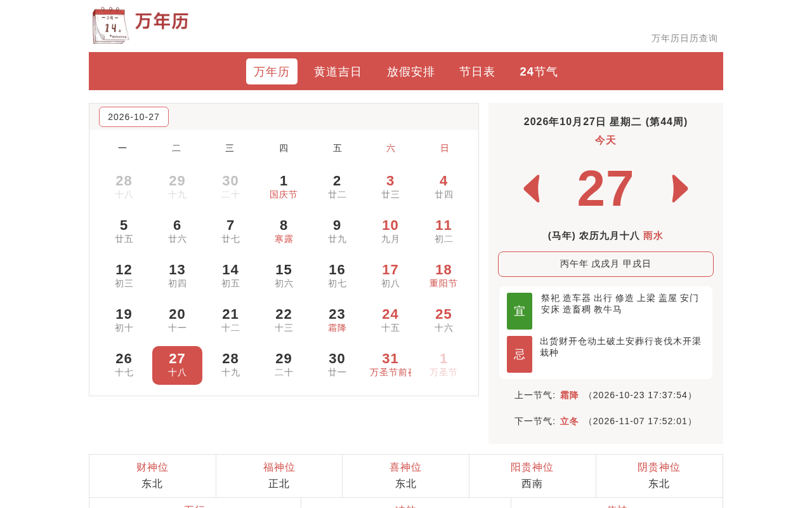
Task: Click the 万年历 calendar logo icon
Action: coord(111,25)
